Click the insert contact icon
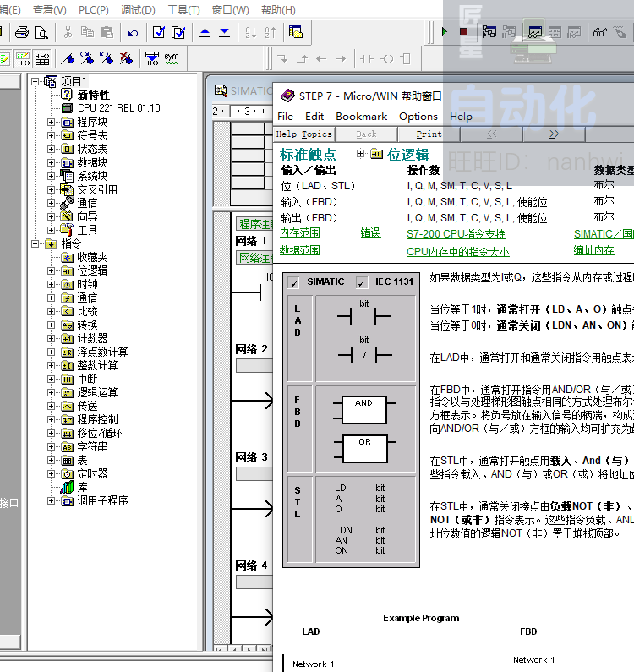 (367, 58)
